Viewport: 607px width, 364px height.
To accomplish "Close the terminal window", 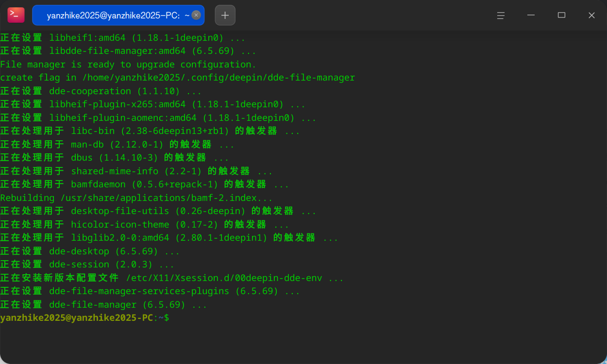I will [591, 15].
